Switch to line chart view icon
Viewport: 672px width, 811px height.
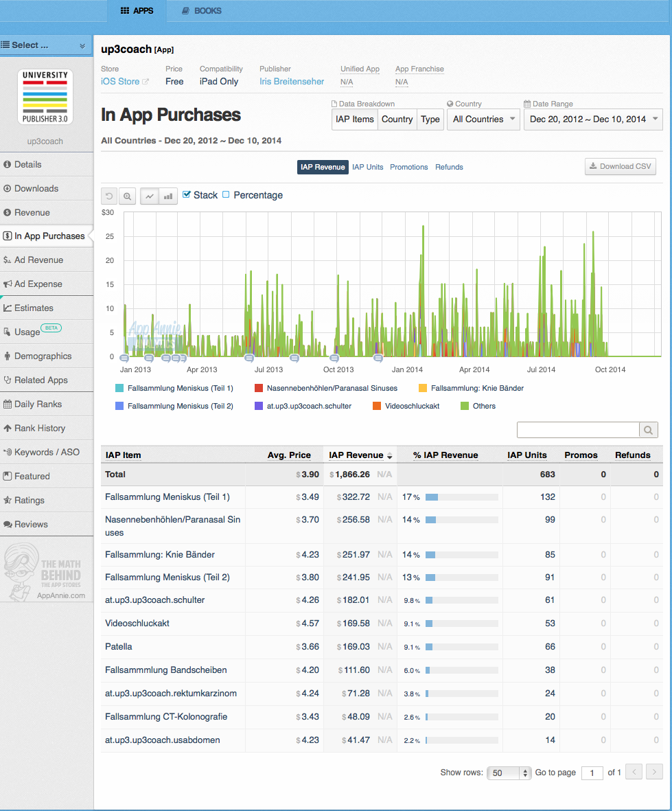(150, 196)
